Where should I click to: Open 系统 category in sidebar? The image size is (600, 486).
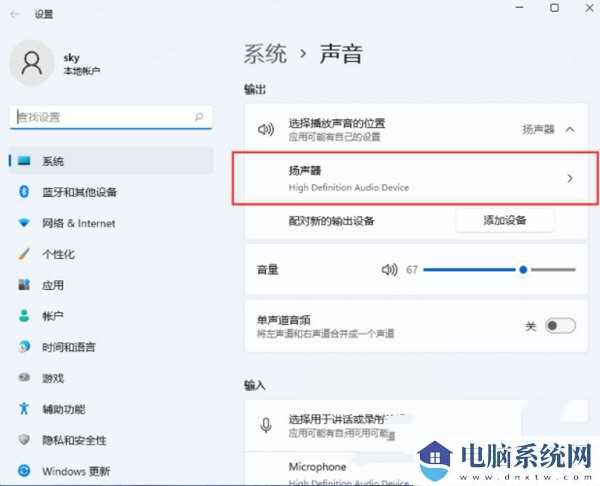pyautogui.click(x=111, y=161)
